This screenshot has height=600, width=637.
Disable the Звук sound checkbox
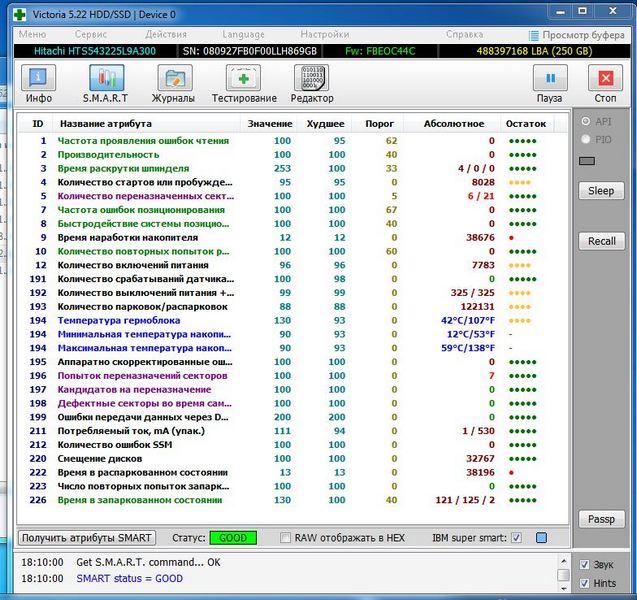pos(585,564)
